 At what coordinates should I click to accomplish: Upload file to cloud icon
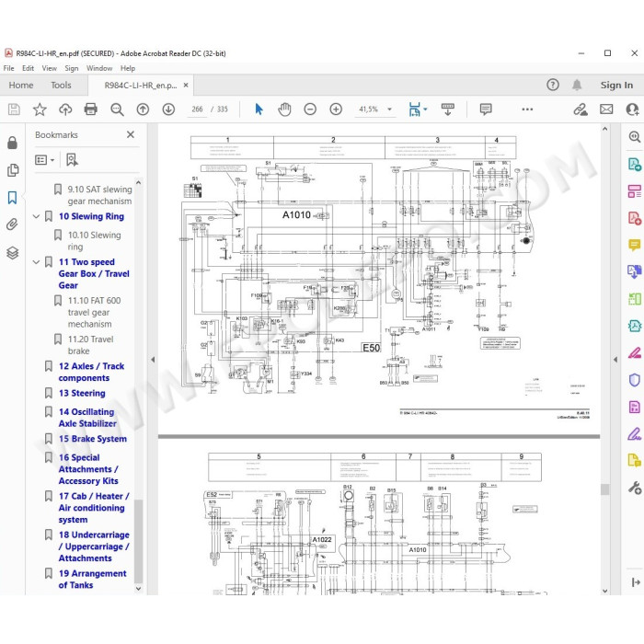pos(65,109)
